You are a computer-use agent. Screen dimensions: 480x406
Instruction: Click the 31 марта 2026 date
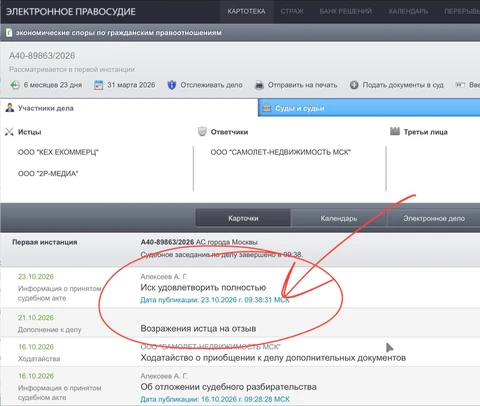[131, 85]
